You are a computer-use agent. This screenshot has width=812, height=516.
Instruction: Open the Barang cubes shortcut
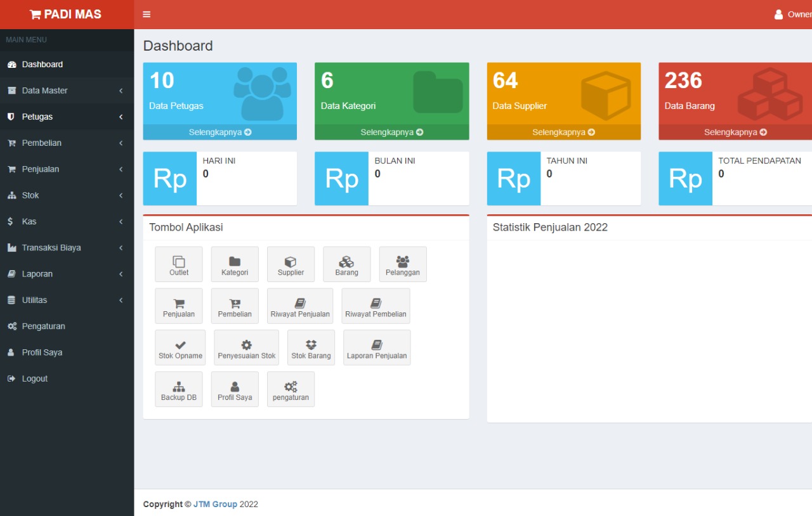point(347,264)
